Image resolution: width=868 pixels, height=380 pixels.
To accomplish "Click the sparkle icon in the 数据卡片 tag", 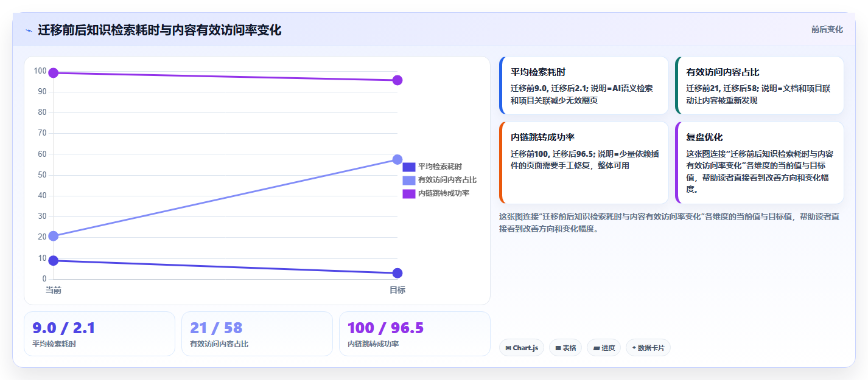I will 634,348.
